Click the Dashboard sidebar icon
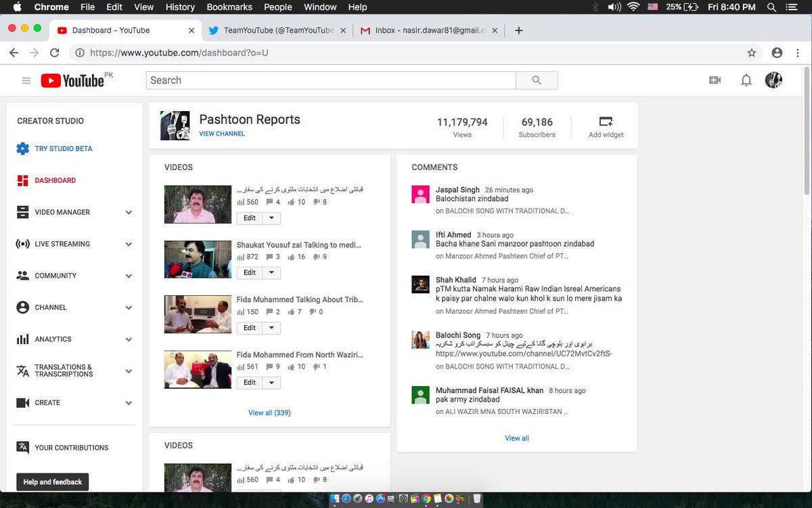 point(23,181)
